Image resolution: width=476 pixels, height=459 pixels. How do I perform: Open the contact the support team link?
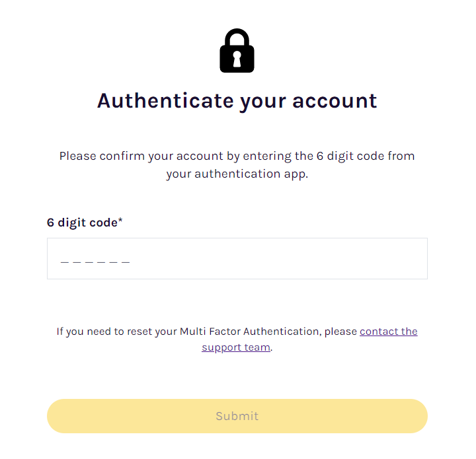309,339
